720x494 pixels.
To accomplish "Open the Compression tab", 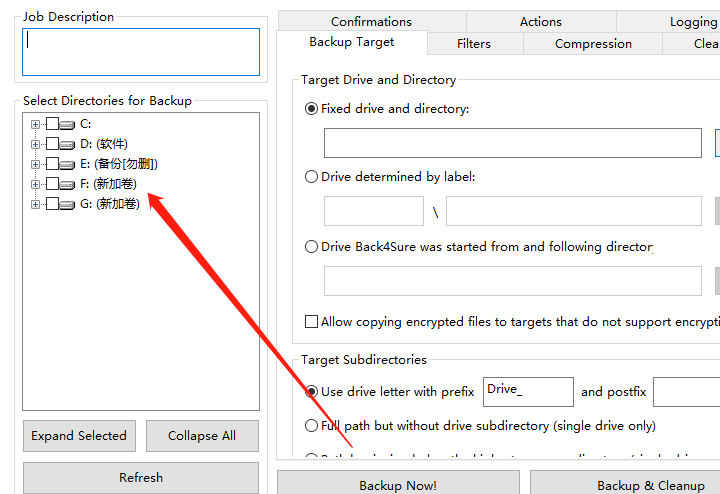I will [x=593, y=44].
